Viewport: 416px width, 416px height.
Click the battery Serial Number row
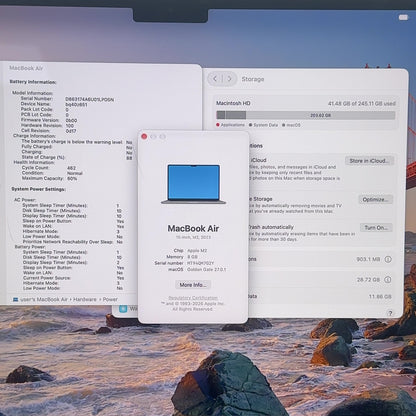tap(67, 99)
